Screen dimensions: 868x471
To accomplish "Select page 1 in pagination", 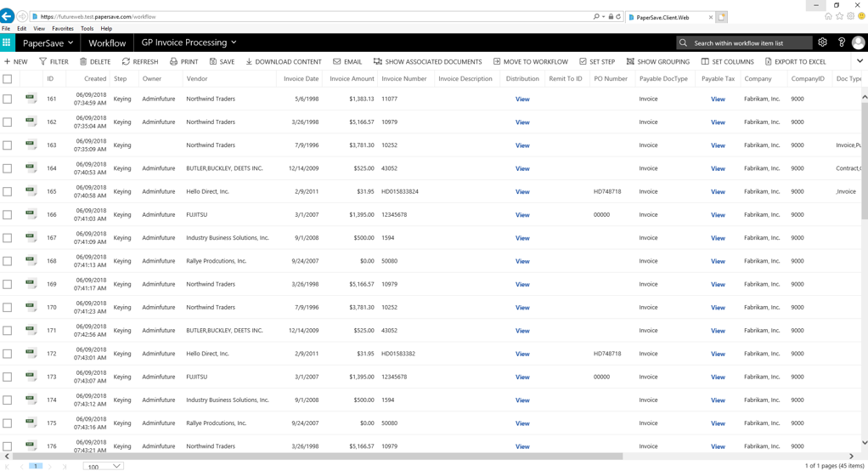I will click(36, 467).
